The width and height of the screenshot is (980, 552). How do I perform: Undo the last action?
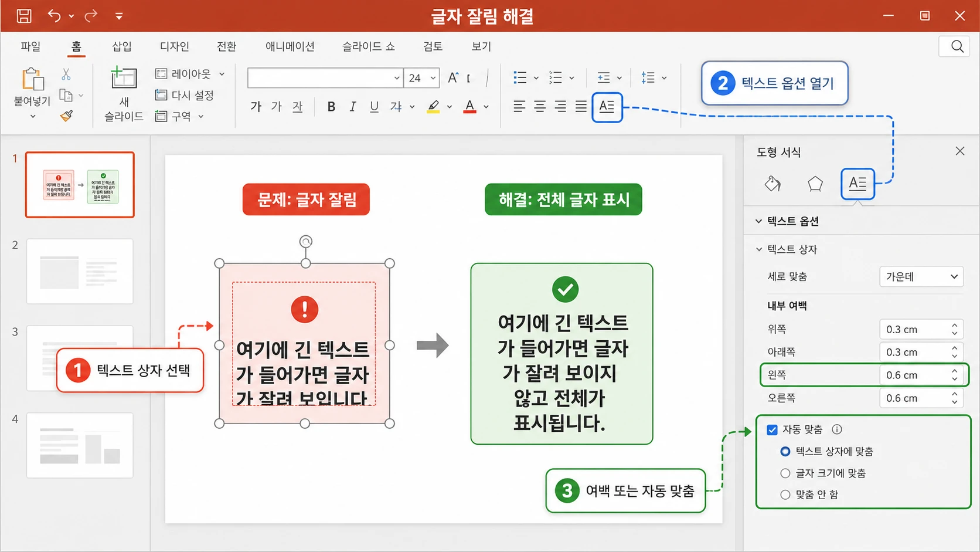[x=54, y=16]
